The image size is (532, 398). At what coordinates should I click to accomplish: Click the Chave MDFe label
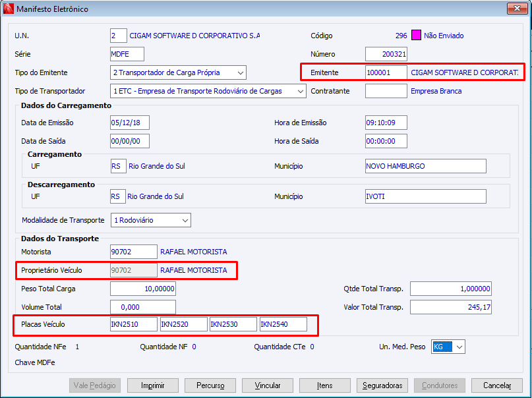pyautogui.click(x=35, y=362)
